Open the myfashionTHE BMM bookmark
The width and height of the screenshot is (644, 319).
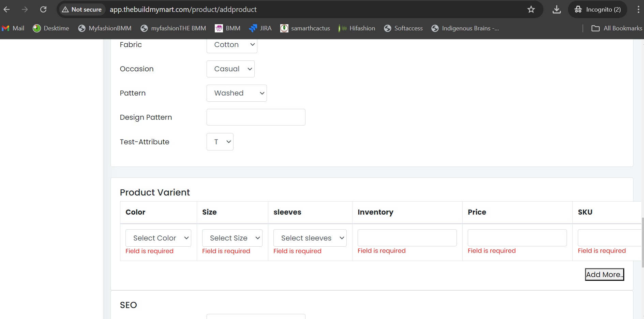coord(174,28)
